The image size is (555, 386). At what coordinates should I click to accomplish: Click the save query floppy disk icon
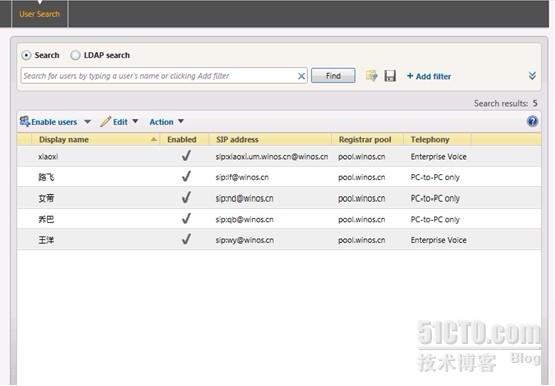(390, 76)
